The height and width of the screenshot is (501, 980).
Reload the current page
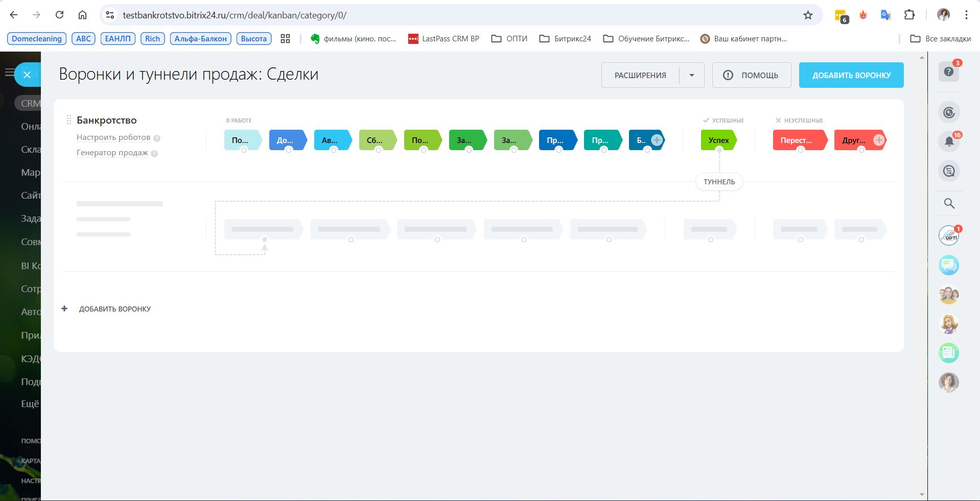pos(59,15)
